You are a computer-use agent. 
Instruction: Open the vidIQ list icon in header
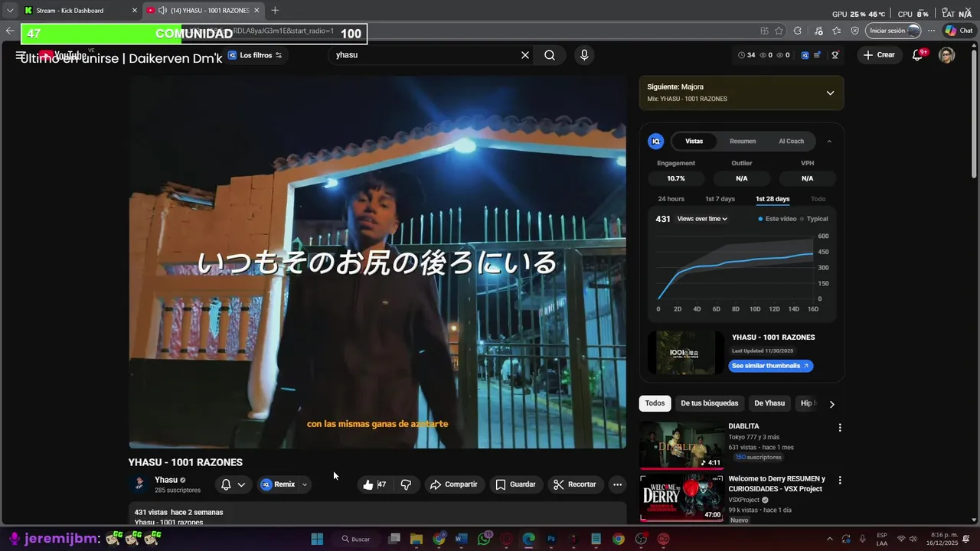point(818,55)
